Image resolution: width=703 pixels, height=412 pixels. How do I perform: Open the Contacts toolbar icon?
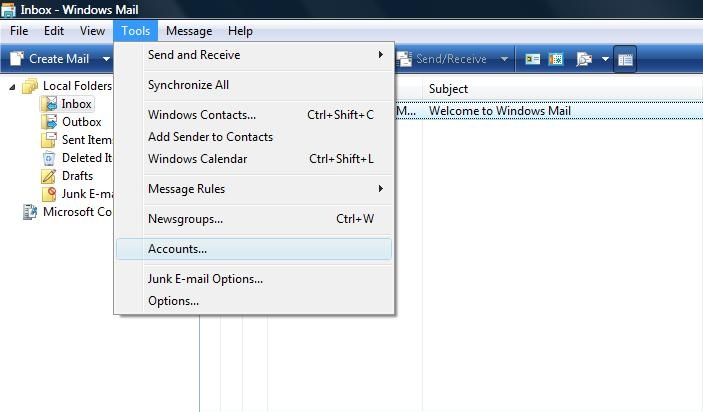tap(532, 59)
